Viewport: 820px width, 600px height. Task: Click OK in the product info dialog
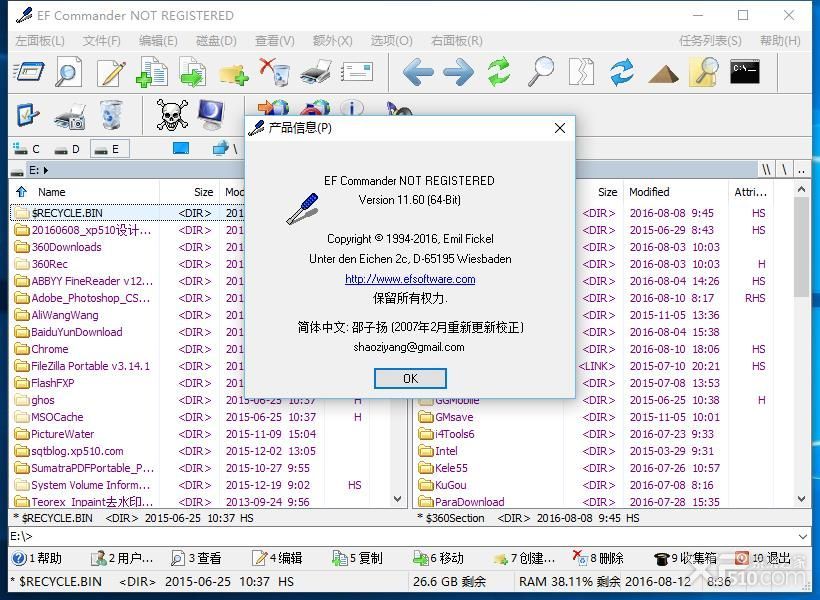410,378
